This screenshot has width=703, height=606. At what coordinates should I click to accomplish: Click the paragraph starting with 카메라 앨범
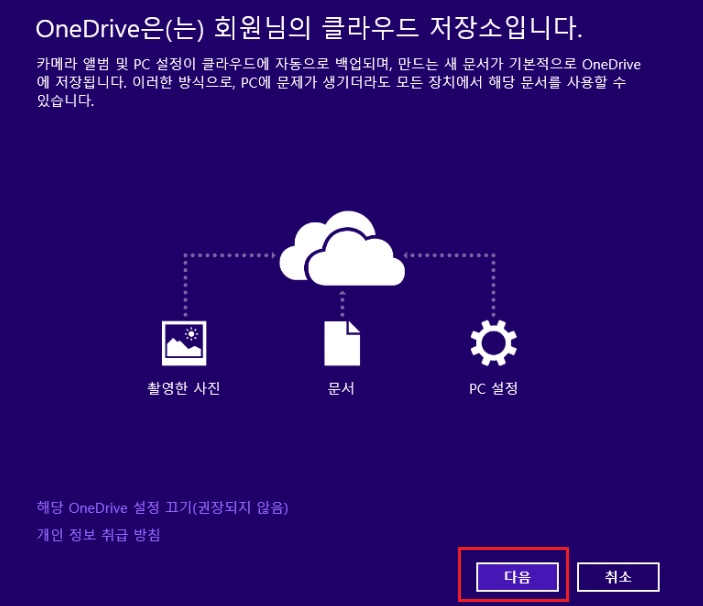pyautogui.click(x=338, y=82)
